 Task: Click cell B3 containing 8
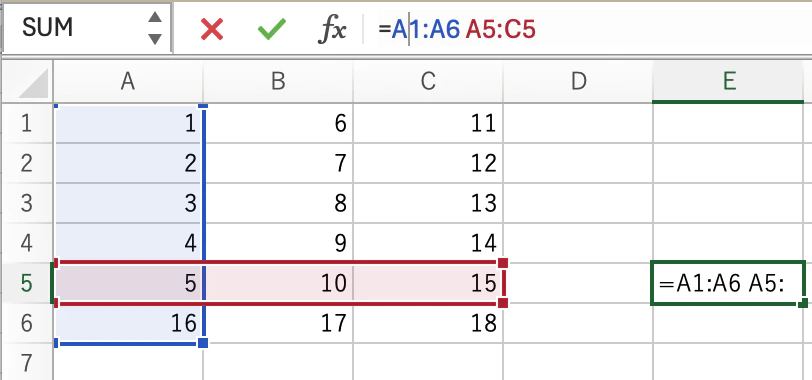(278, 203)
